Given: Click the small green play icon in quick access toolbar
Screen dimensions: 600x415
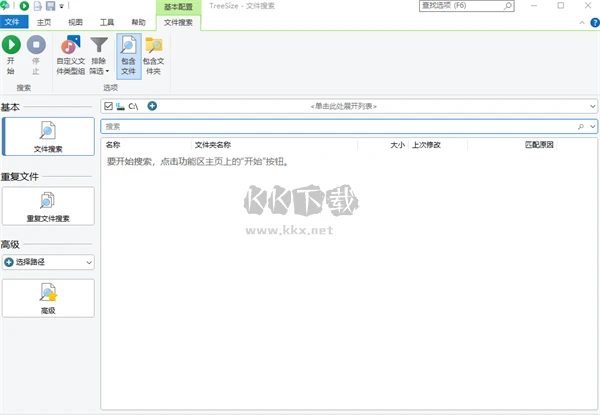Looking at the screenshot, I should 24,6.
